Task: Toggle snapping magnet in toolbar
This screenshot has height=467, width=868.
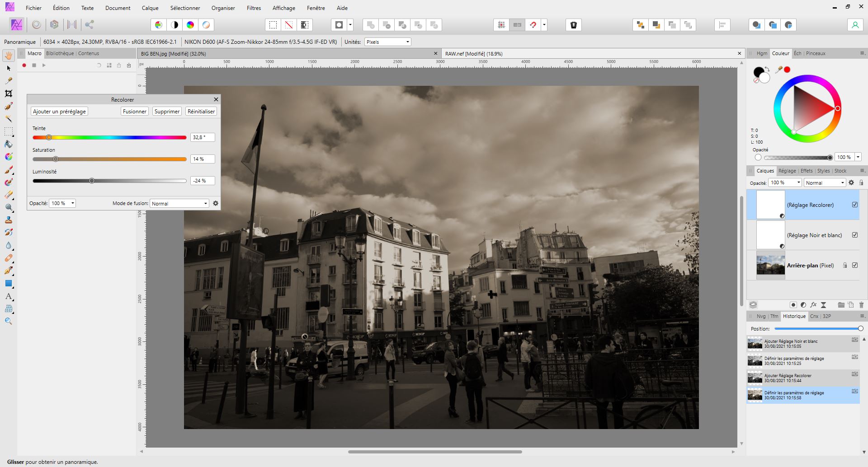Action: [533, 25]
